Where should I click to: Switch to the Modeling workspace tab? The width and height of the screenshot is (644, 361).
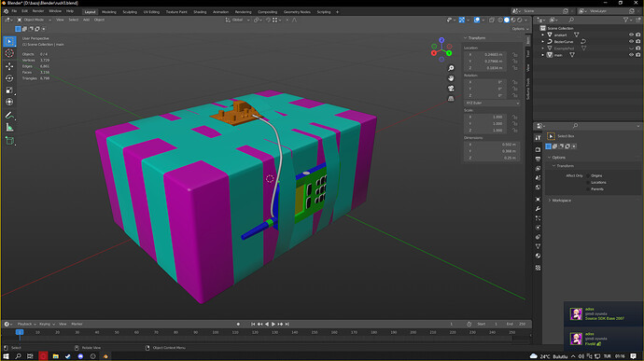[109, 12]
